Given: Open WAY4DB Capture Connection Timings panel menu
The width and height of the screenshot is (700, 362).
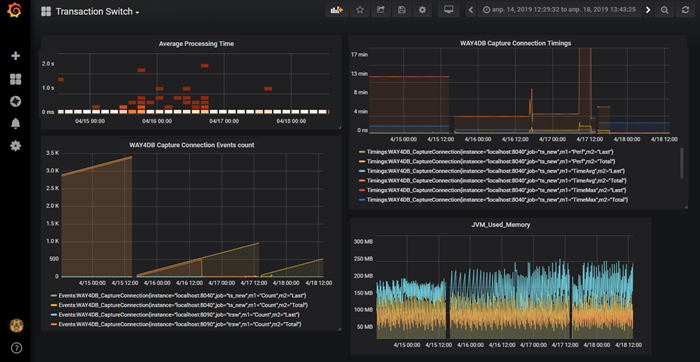Looking at the screenshot, I should pyautogui.click(x=515, y=43).
